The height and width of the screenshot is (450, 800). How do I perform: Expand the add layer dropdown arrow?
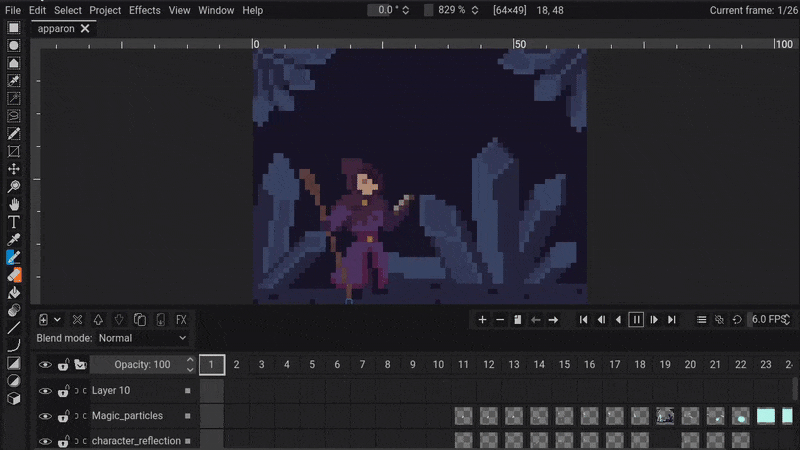[x=57, y=320]
